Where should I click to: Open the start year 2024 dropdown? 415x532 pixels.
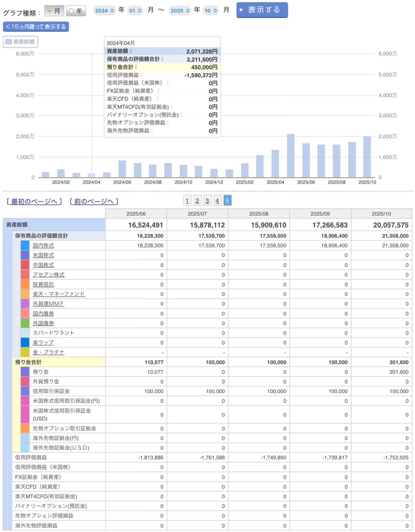(x=104, y=11)
